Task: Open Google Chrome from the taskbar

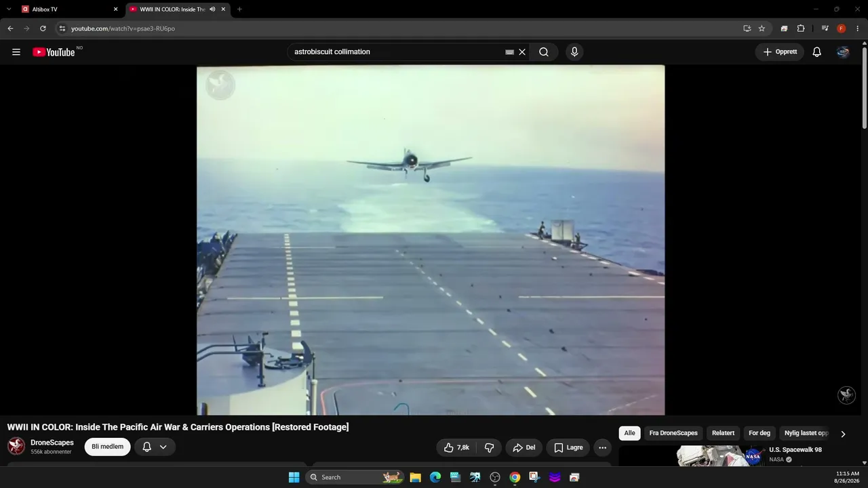Action: click(x=515, y=477)
